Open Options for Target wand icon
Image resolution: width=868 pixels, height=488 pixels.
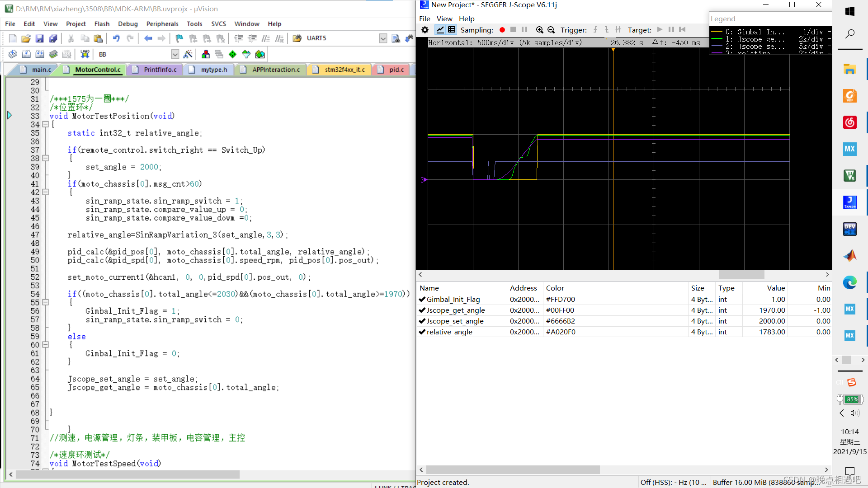pyautogui.click(x=188, y=54)
